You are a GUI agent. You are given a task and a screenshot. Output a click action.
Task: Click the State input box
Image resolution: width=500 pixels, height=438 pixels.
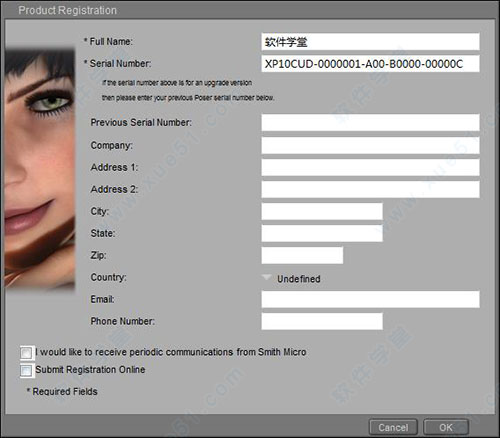pyautogui.click(x=322, y=233)
